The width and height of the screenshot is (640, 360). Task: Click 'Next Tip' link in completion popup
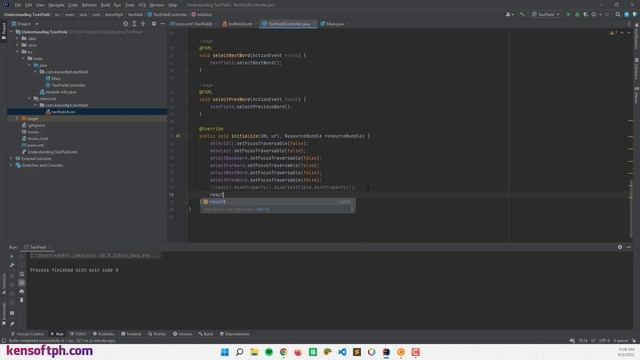coord(263,209)
